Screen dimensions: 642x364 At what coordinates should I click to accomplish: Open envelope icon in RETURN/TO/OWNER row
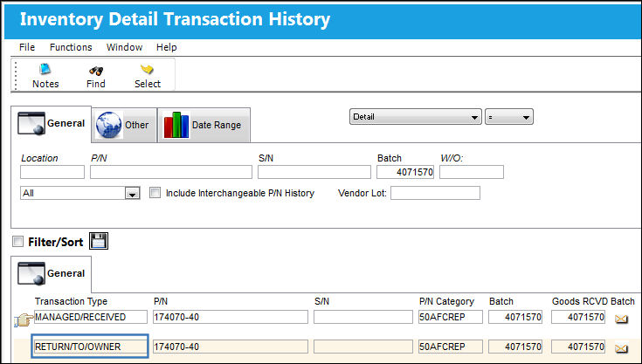[x=621, y=348]
